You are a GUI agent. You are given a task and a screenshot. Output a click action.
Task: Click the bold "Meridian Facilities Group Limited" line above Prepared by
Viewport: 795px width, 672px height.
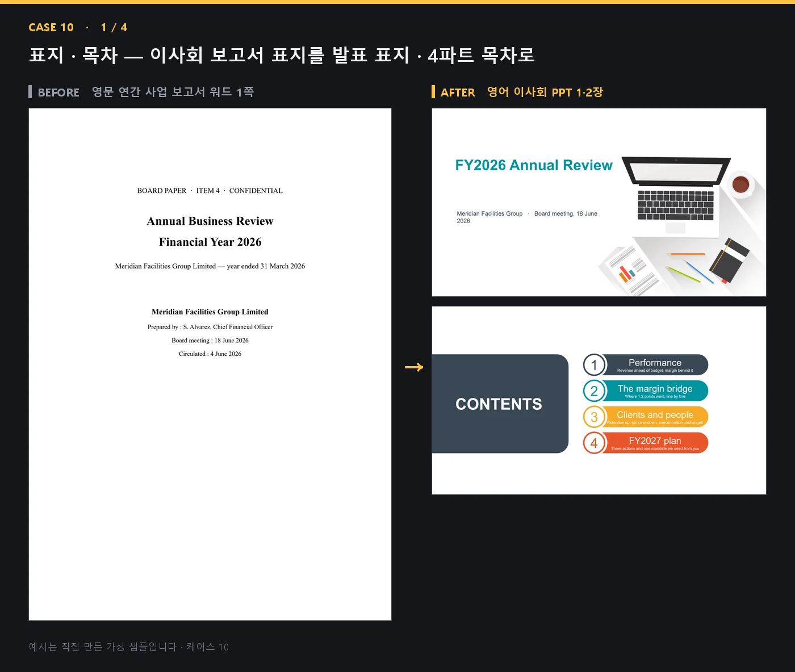pos(210,312)
